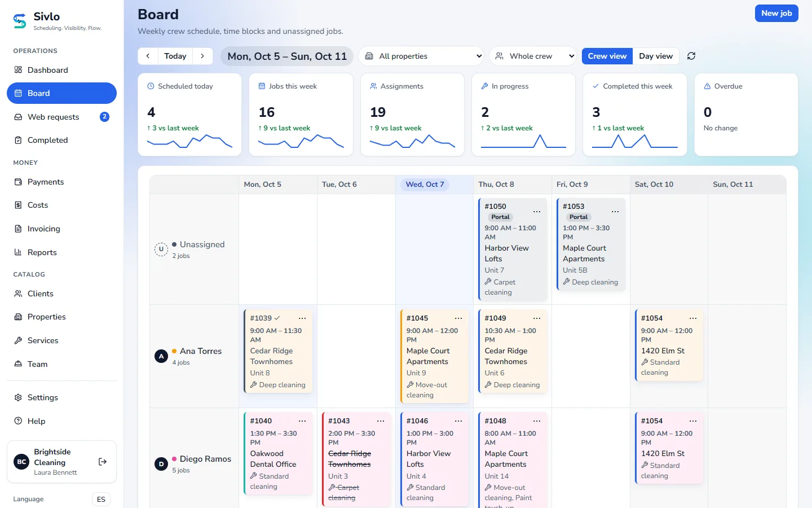
Task: Go to previous week with the left arrow
Action: pyautogui.click(x=148, y=56)
